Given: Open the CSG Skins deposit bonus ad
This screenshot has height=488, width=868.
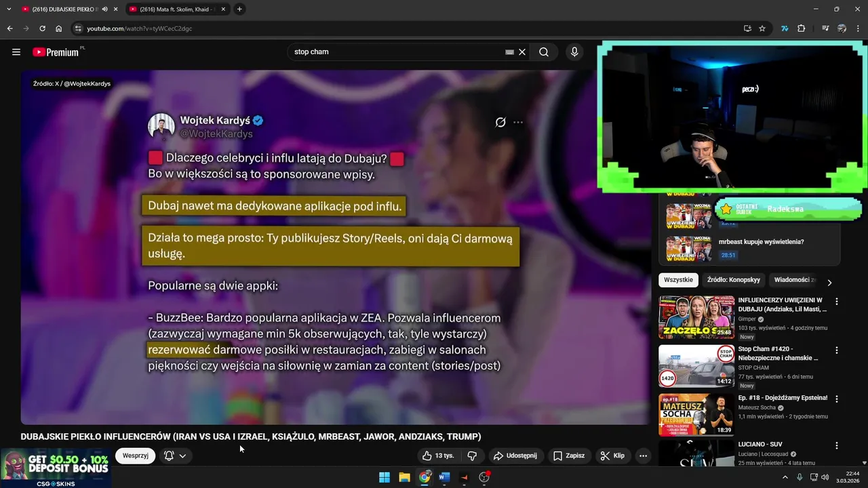Looking at the screenshot, I should point(56,468).
